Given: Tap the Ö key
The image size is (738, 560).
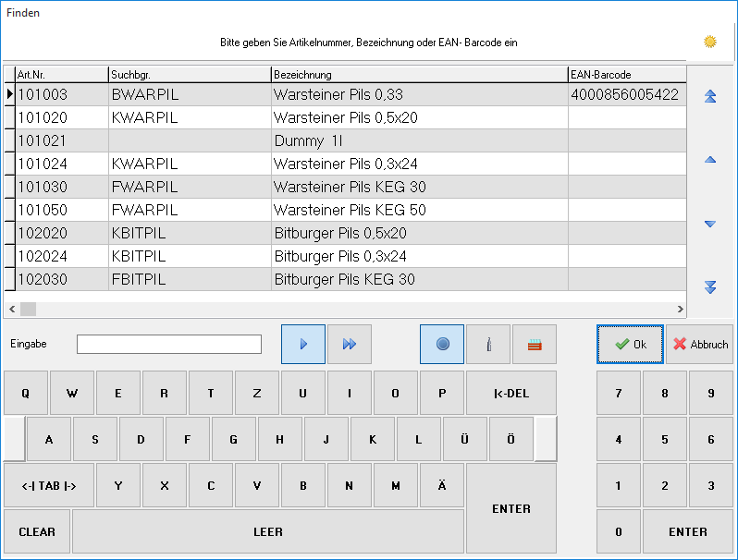Looking at the screenshot, I should [x=511, y=439].
